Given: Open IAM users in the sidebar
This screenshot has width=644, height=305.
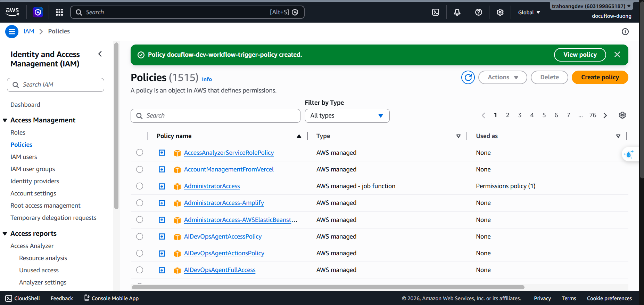Looking at the screenshot, I should [x=24, y=157].
